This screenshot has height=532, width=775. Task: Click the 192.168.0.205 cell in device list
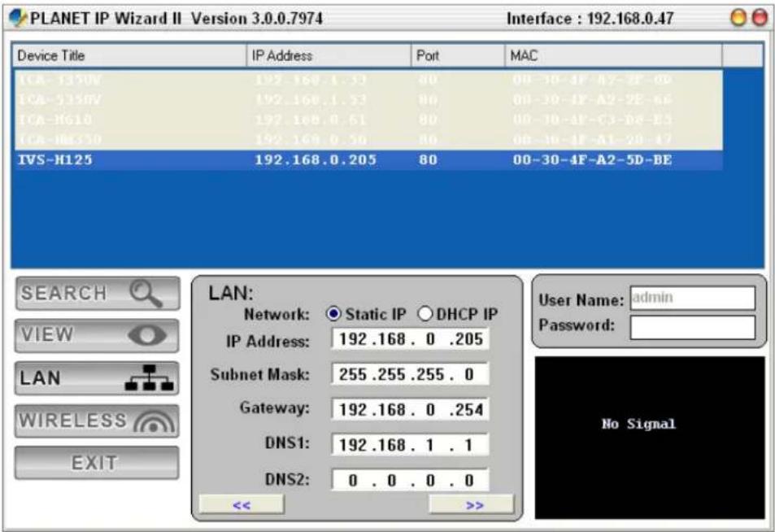pyautogui.click(x=316, y=160)
